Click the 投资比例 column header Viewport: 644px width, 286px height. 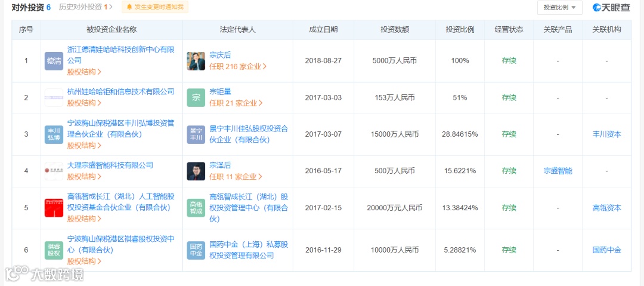460,30
